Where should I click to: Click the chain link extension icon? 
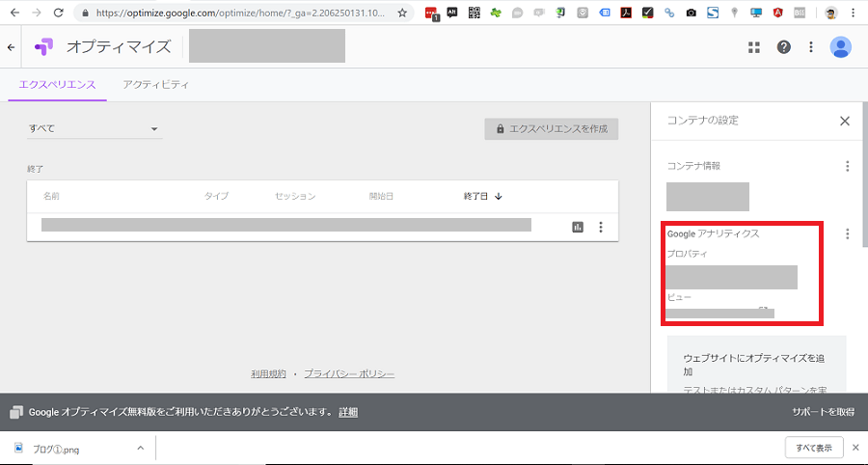pos(669,13)
